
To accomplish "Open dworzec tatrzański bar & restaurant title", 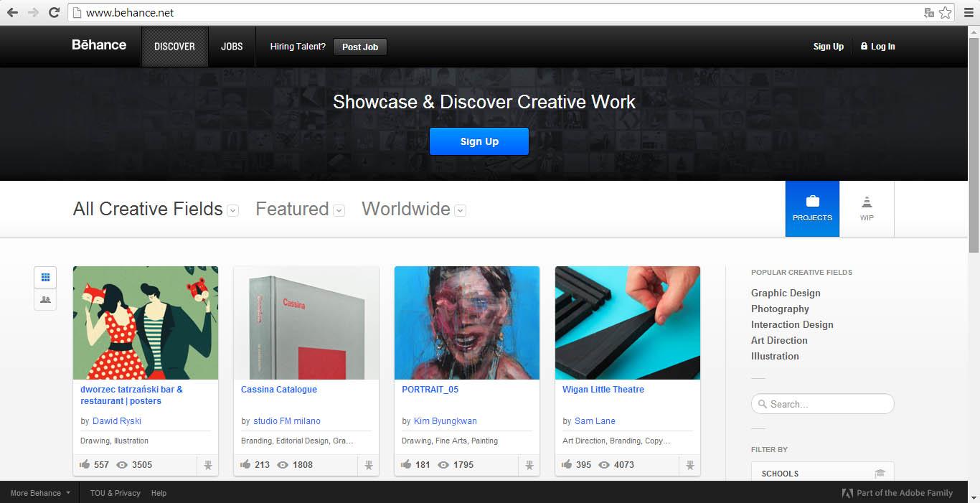I will [131, 395].
